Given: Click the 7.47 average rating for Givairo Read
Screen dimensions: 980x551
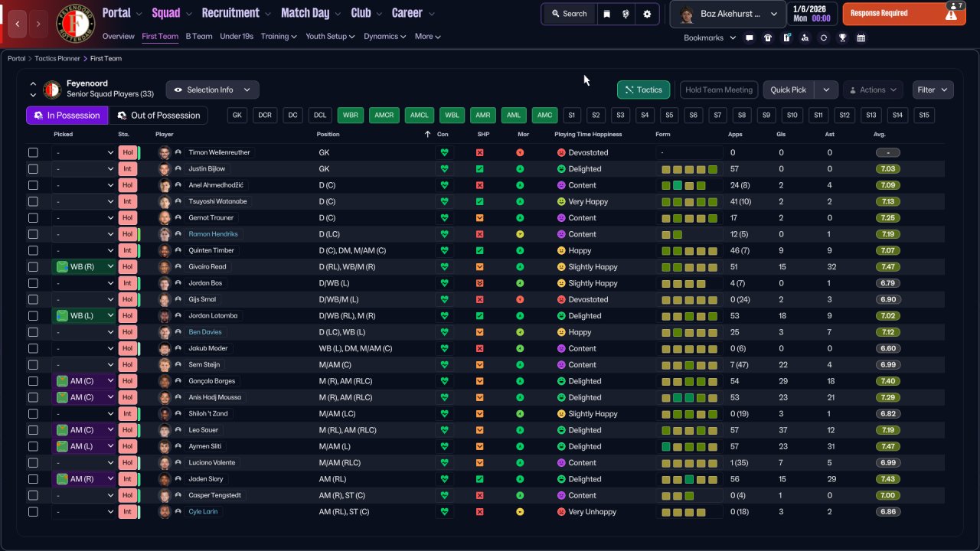Looking at the screenshot, I should [x=888, y=267].
